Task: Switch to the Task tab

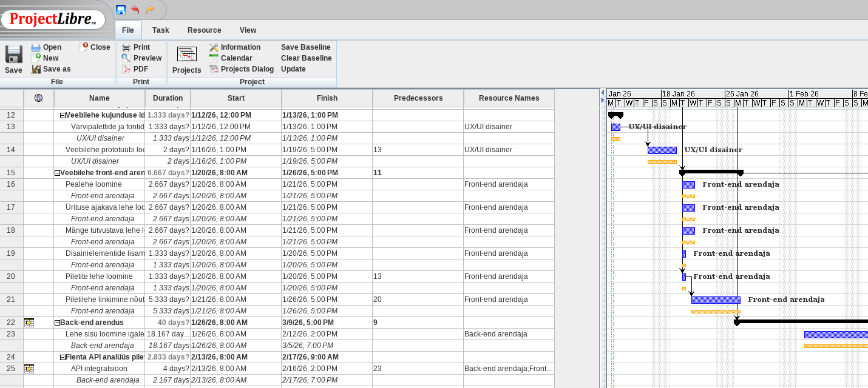Action: pyautogui.click(x=161, y=30)
